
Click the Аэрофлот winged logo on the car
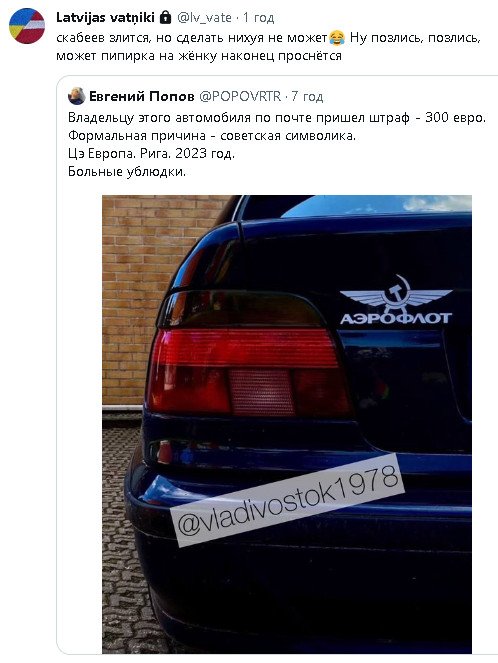(x=396, y=293)
